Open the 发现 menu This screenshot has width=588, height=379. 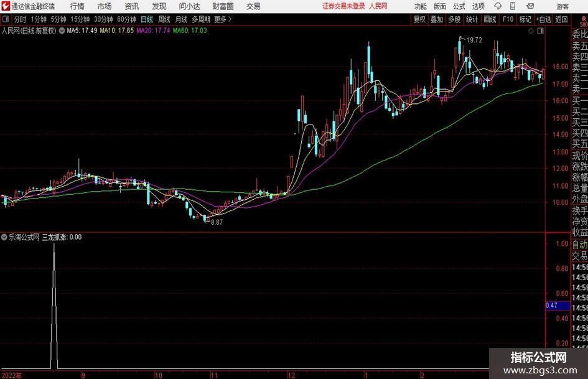pos(159,6)
